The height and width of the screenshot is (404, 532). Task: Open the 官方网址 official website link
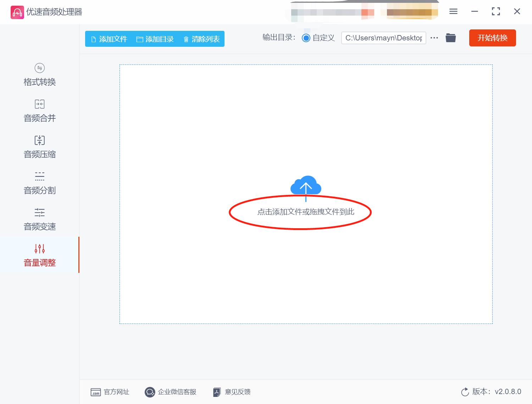click(x=110, y=392)
